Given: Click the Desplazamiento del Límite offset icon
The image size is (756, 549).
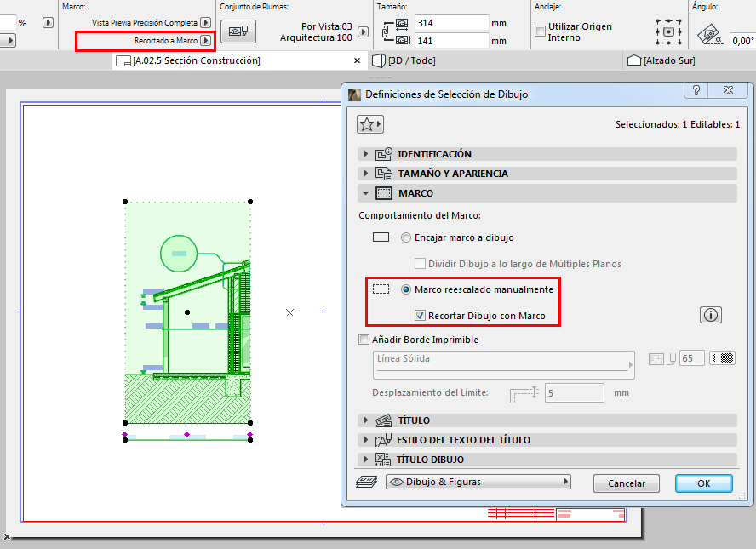Looking at the screenshot, I should (x=524, y=393).
